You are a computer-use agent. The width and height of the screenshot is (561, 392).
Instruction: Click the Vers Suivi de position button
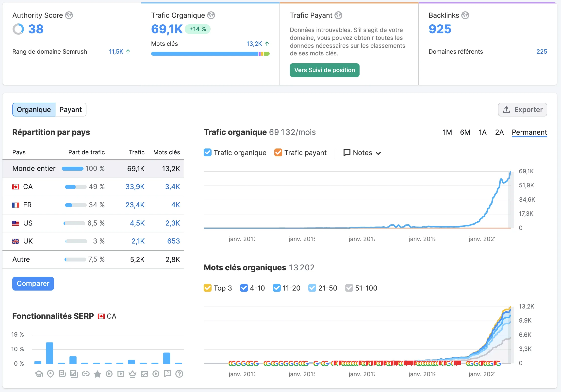324,70
